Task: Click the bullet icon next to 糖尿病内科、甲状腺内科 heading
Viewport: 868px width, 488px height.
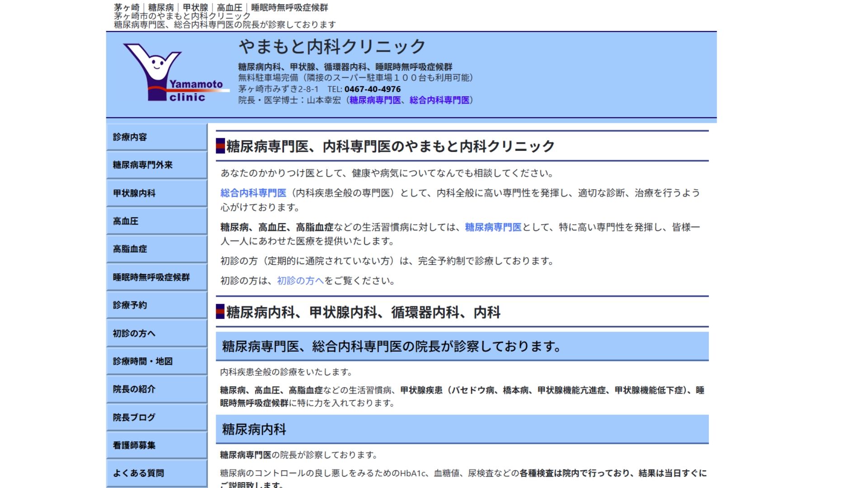Action: point(220,312)
